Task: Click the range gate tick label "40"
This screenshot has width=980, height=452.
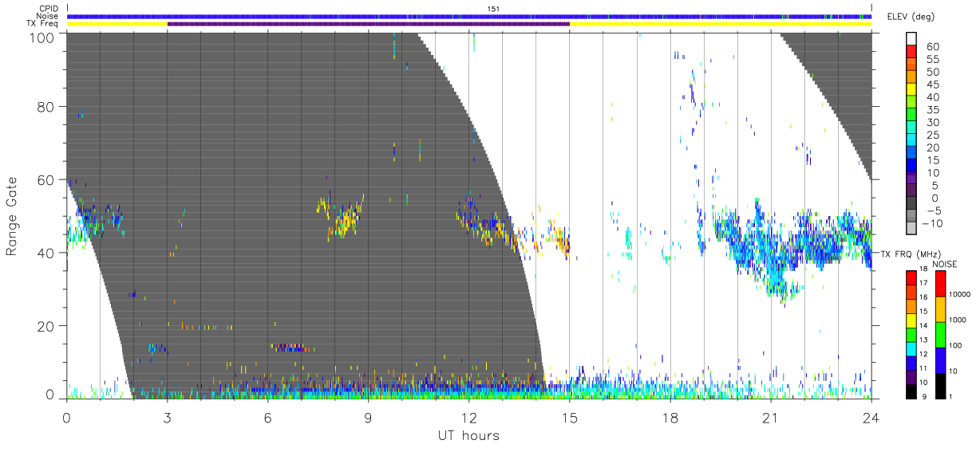Action: click(45, 254)
